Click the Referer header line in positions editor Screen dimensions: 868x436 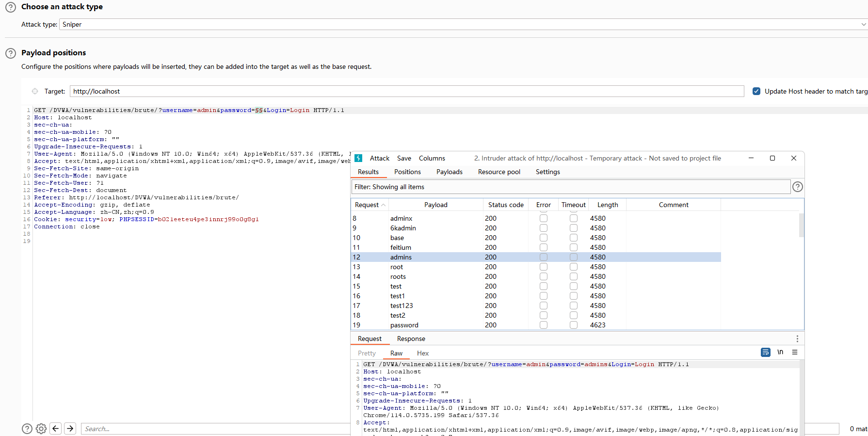click(x=136, y=197)
